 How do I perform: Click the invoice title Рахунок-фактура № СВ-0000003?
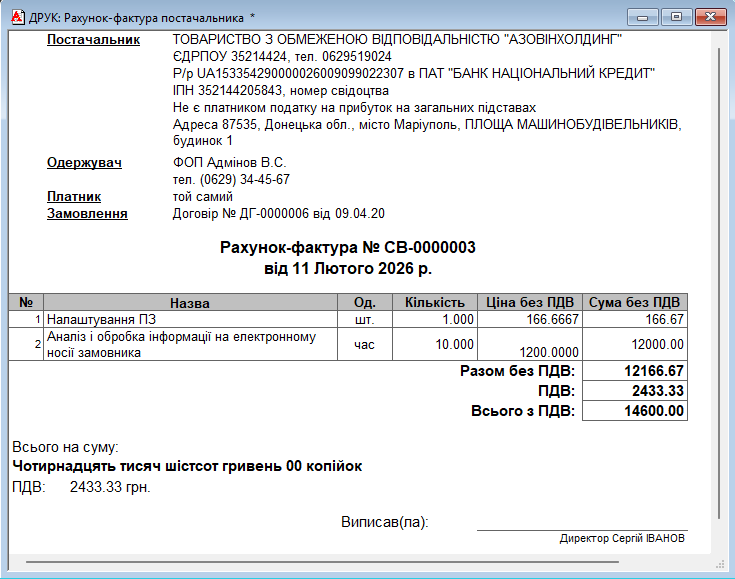(x=347, y=247)
